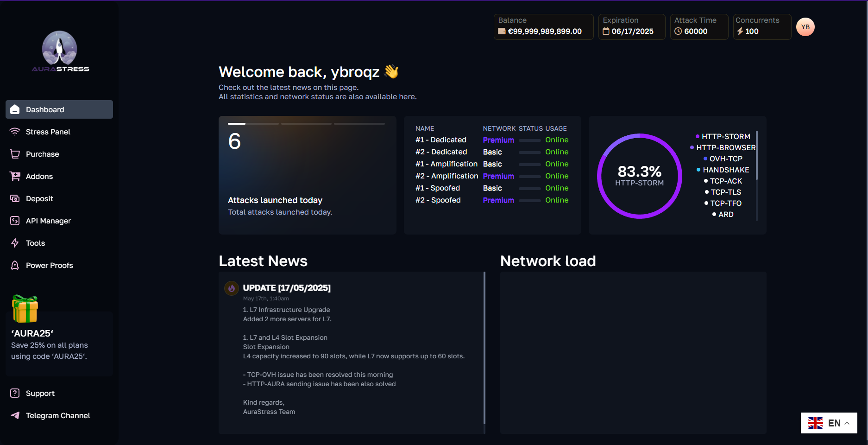Image resolution: width=868 pixels, height=445 pixels.
Task: Toggle TCP-TLS legend entry
Action: 723,192
